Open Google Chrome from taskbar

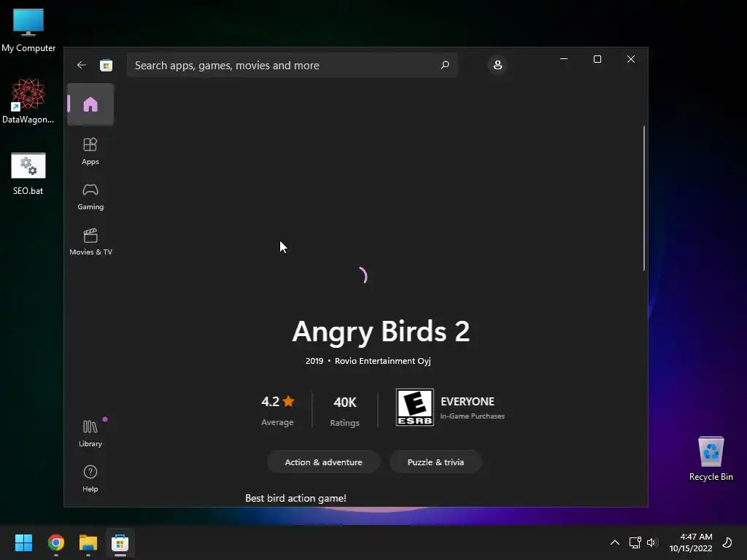pos(56,542)
